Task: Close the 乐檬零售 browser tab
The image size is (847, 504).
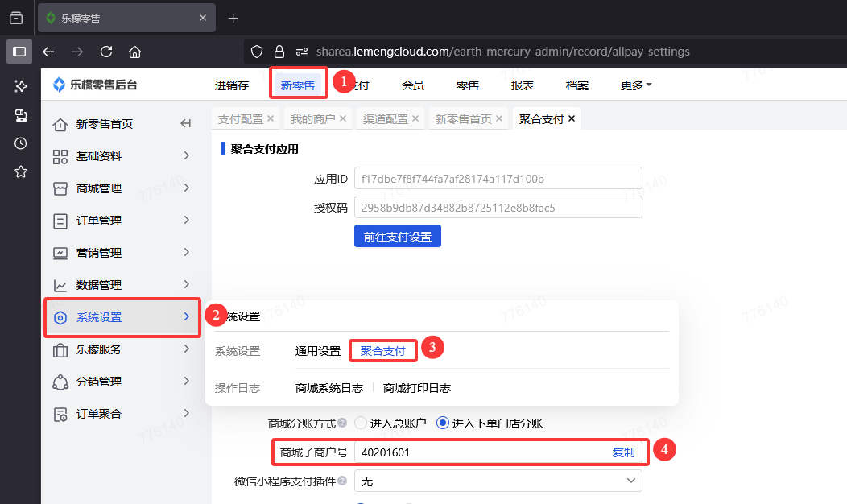Action: [x=203, y=18]
